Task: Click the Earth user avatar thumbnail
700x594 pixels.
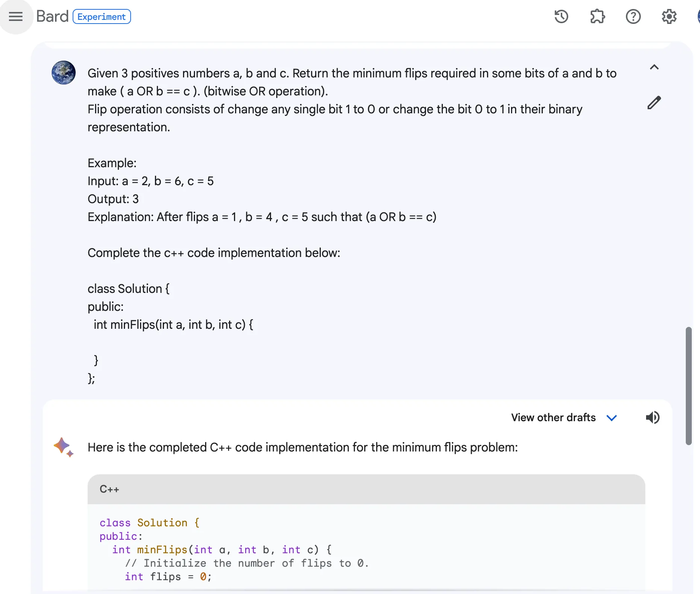Action: point(64,73)
